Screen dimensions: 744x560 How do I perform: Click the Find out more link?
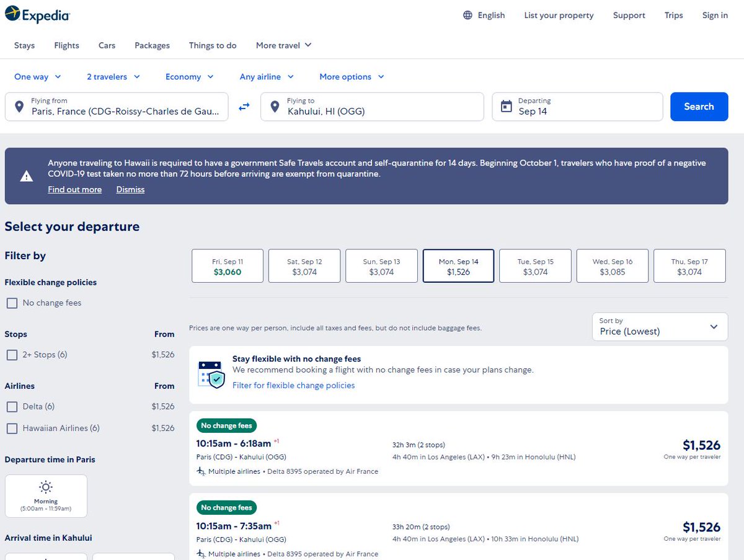(x=74, y=190)
